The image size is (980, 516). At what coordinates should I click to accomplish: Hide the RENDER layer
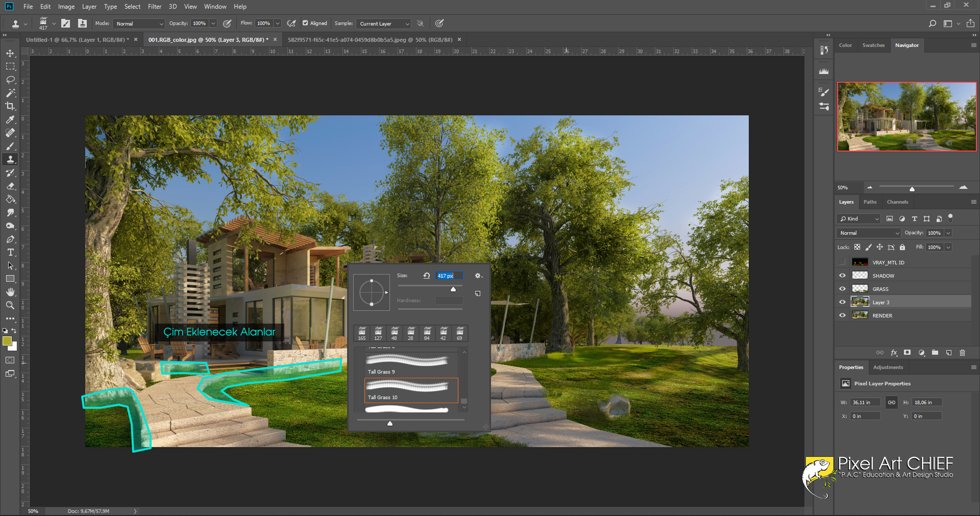pos(842,315)
